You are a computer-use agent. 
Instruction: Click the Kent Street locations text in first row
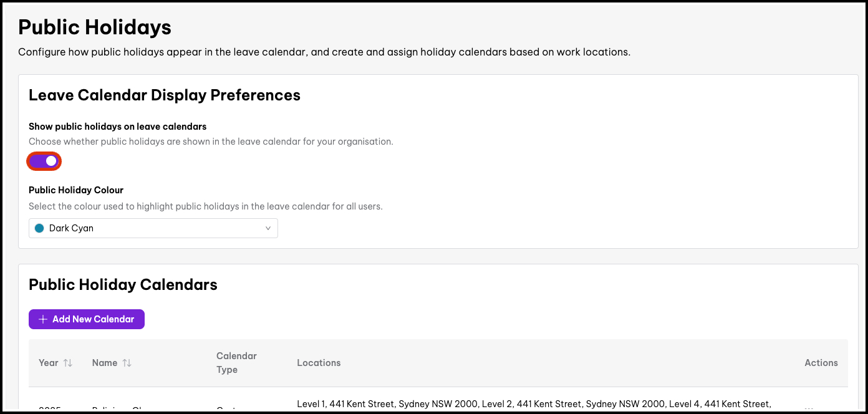point(533,405)
